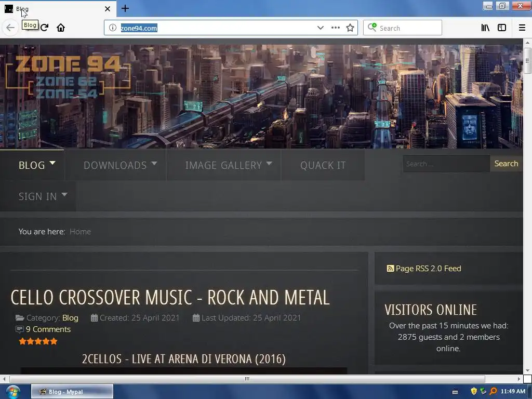
Task: Click the horizontal scrollbar thumb
Action: (247, 379)
